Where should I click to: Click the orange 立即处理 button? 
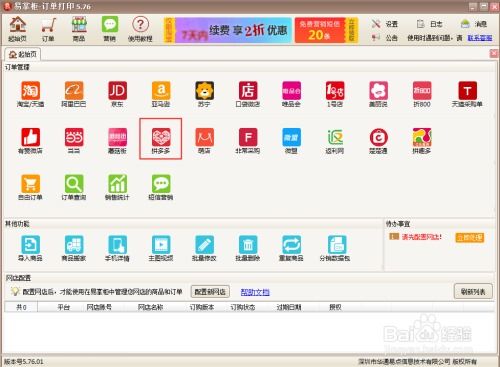click(470, 237)
